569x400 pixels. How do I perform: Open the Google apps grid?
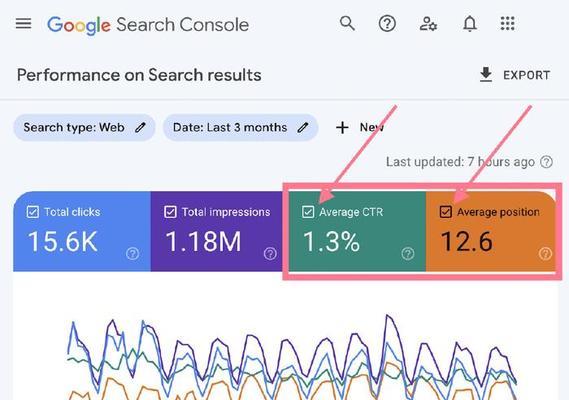[x=507, y=24]
